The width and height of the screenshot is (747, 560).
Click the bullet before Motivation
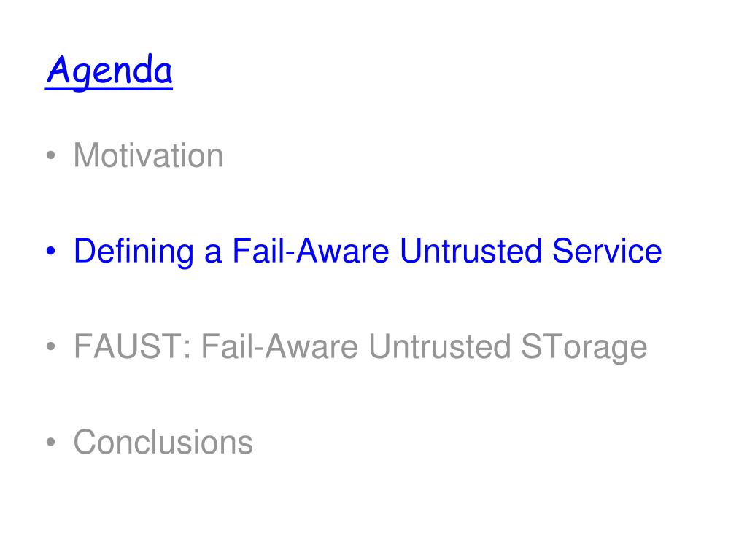point(51,155)
